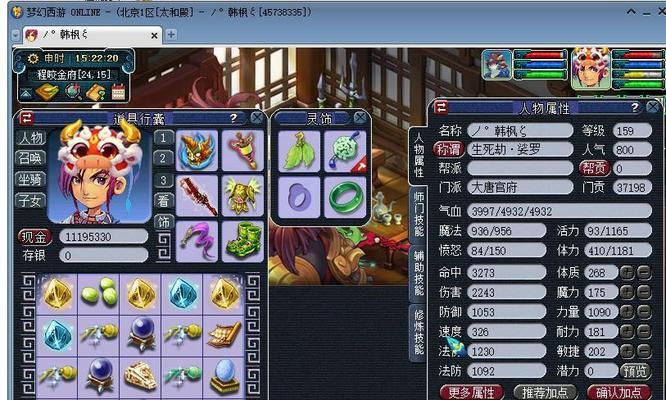Image resolution: width=666 pixels, height=400 pixels.
Task: Click the purple ring accessory slot
Action: tap(299, 197)
